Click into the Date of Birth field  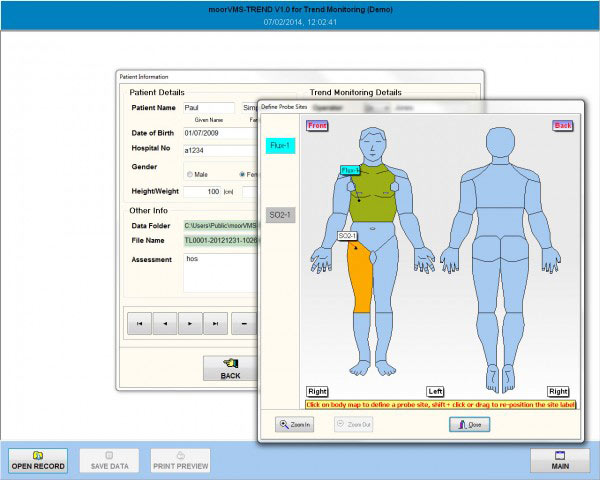tap(215, 132)
